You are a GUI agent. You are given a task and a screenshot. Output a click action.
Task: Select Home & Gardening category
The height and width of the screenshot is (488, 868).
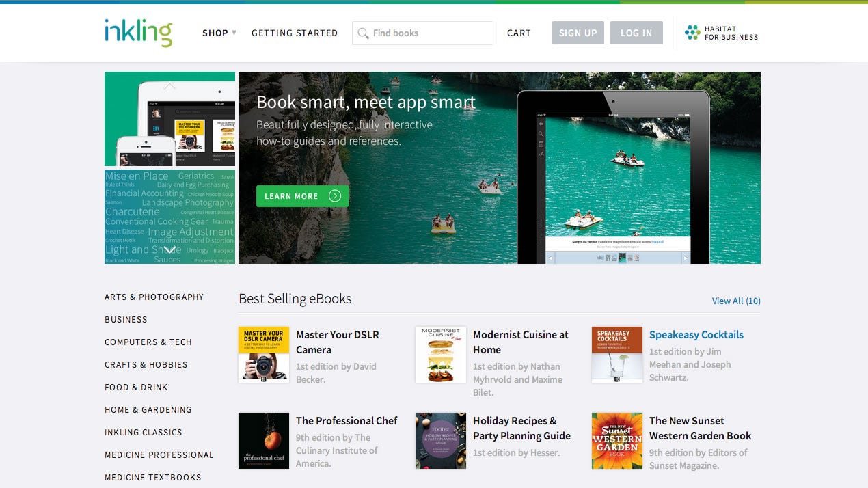point(148,409)
